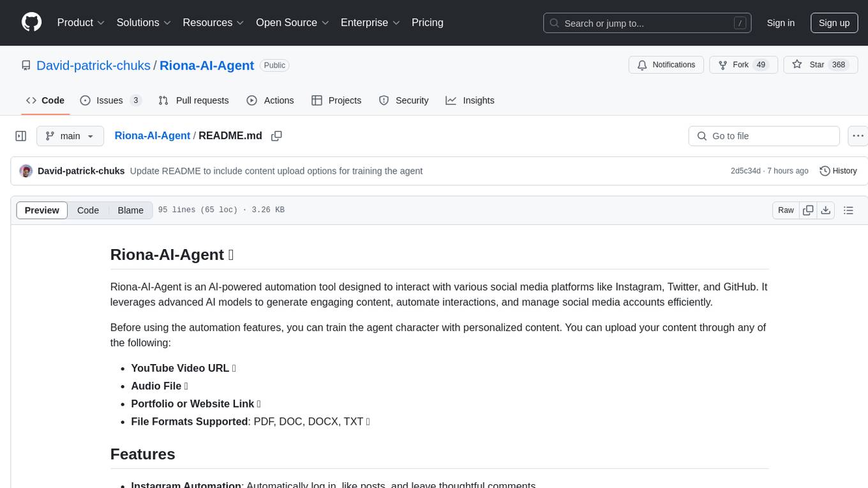The width and height of the screenshot is (868, 488).
Task: View file History
Action: click(x=838, y=171)
